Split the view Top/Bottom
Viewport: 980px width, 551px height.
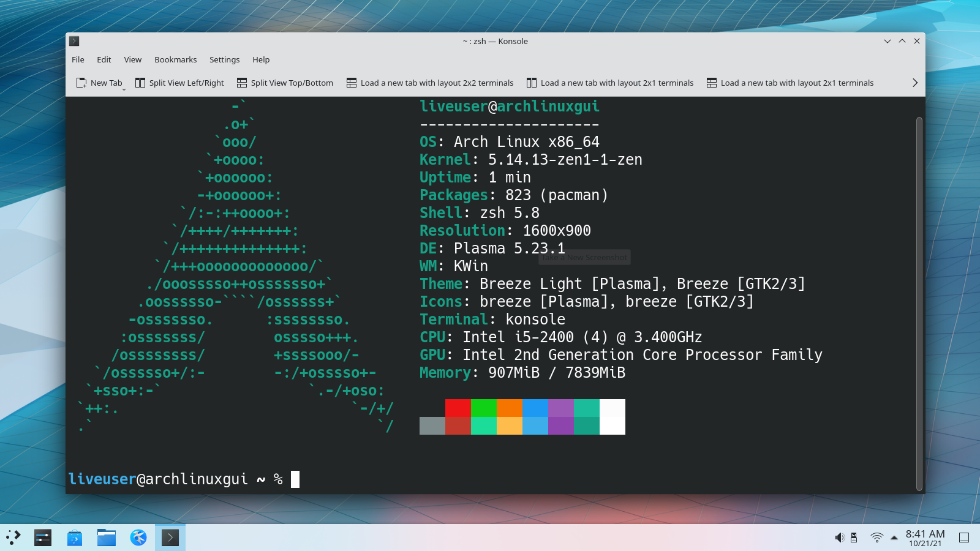(284, 83)
